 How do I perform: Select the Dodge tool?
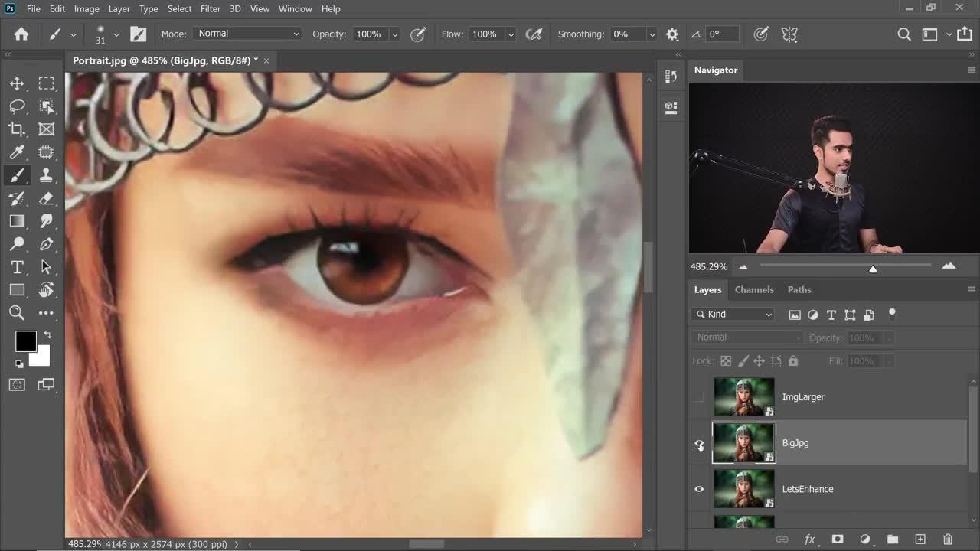coord(17,244)
